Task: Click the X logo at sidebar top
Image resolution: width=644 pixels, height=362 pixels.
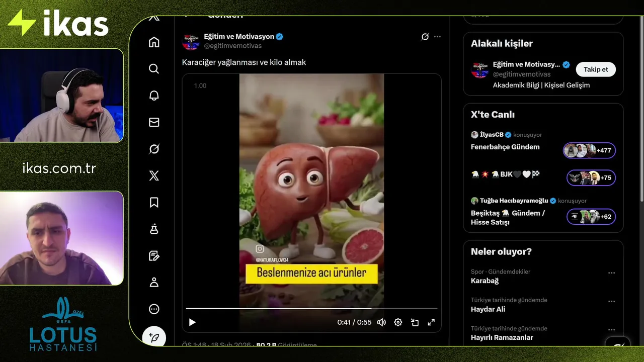Action: point(154,18)
